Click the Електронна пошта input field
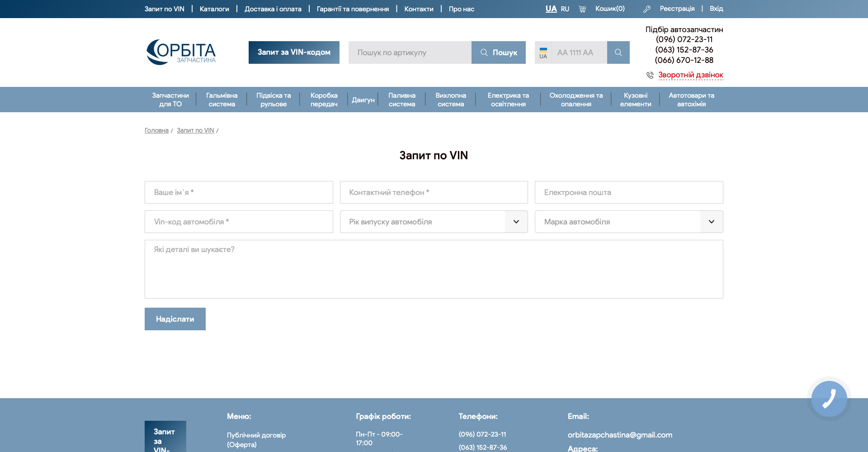The image size is (868, 452). coord(629,192)
